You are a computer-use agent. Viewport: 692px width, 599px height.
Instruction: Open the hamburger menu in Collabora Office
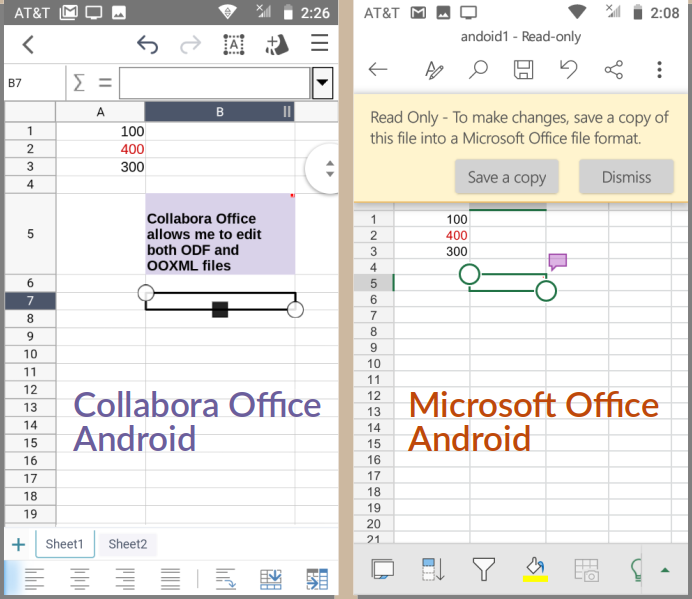[320, 43]
